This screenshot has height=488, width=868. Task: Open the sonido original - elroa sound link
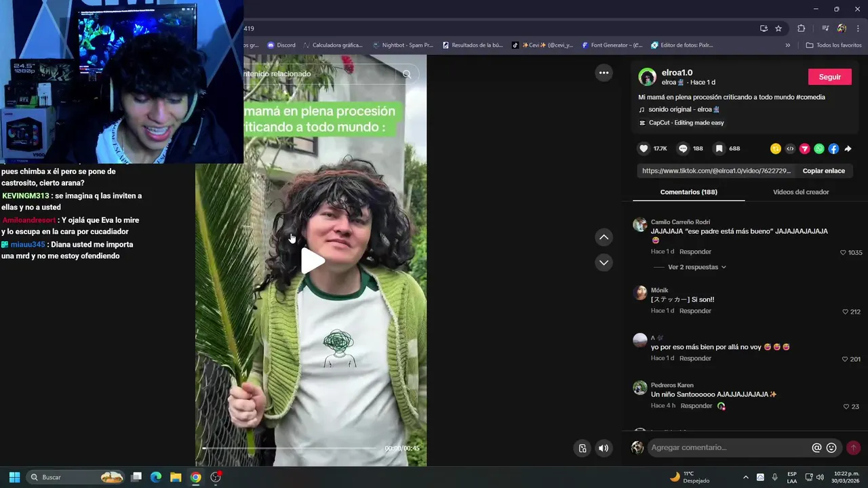coord(684,109)
